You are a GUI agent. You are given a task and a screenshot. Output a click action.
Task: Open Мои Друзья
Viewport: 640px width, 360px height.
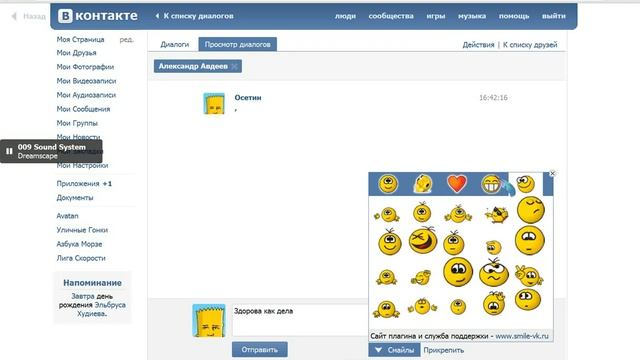tap(76, 53)
